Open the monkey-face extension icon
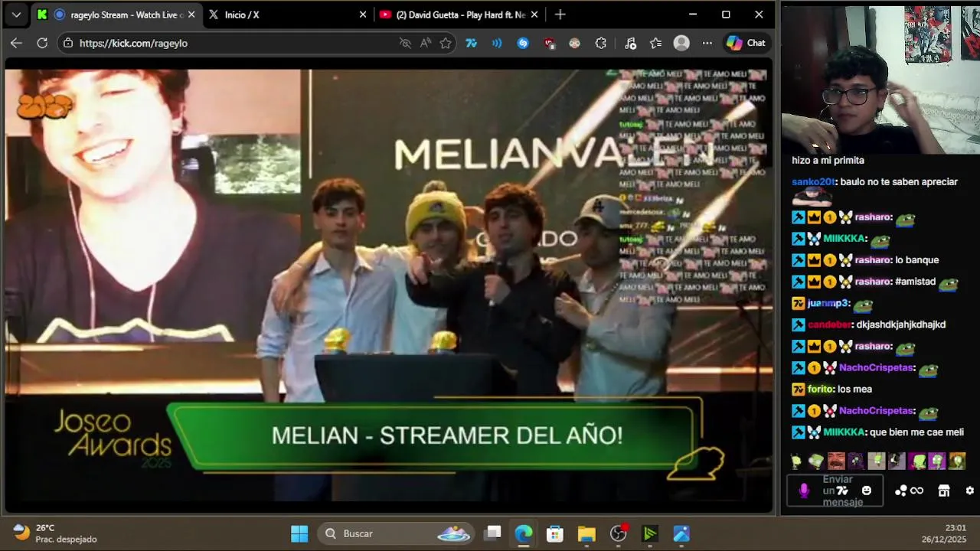 [x=574, y=43]
